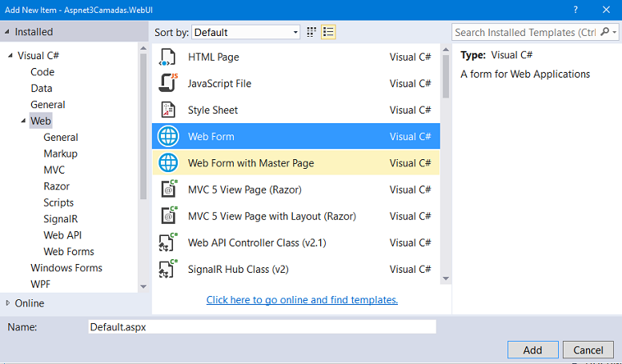Click the MVC 5 View Page (Razor) icon
Image resolution: width=622 pixels, height=364 pixels.
[x=169, y=189]
